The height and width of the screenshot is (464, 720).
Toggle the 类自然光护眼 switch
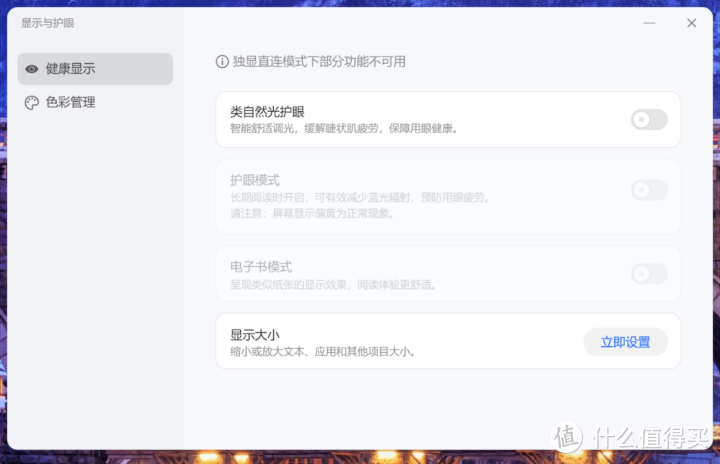649,120
